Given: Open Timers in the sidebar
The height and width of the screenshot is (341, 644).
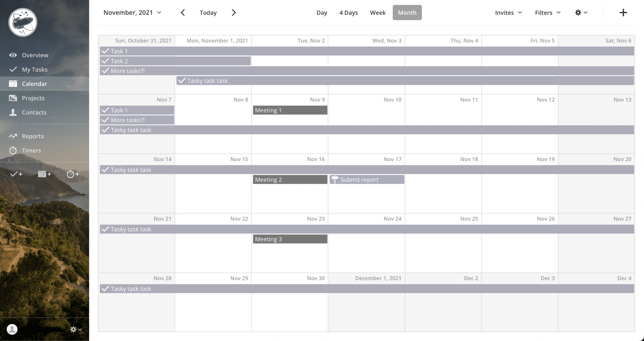Looking at the screenshot, I should 31,150.
